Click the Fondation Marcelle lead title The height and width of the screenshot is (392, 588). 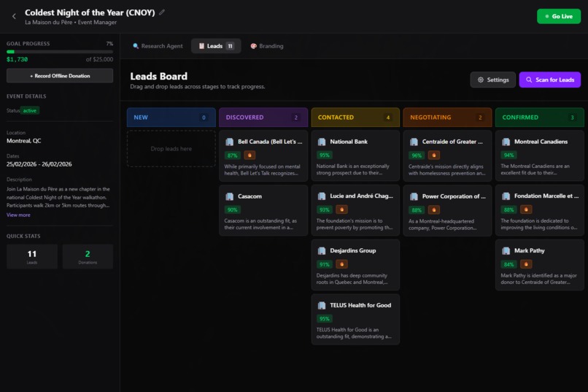[x=546, y=196]
